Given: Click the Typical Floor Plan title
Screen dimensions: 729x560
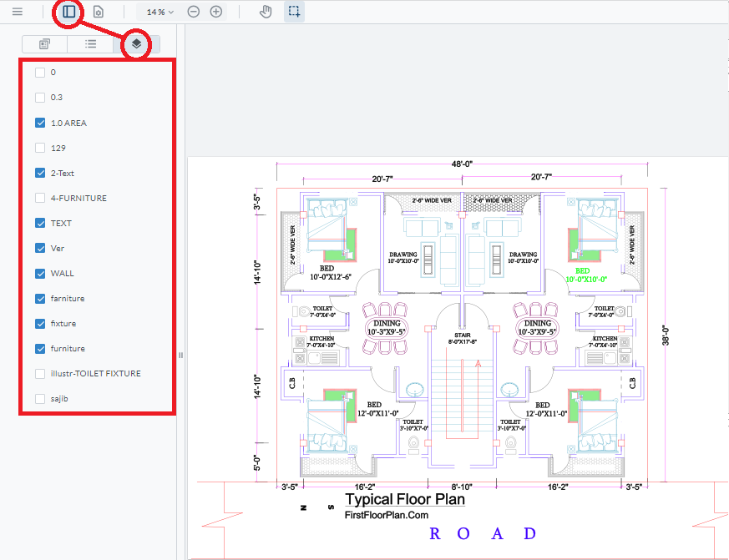Looking at the screenshot, I should click(x=405, y=500).
